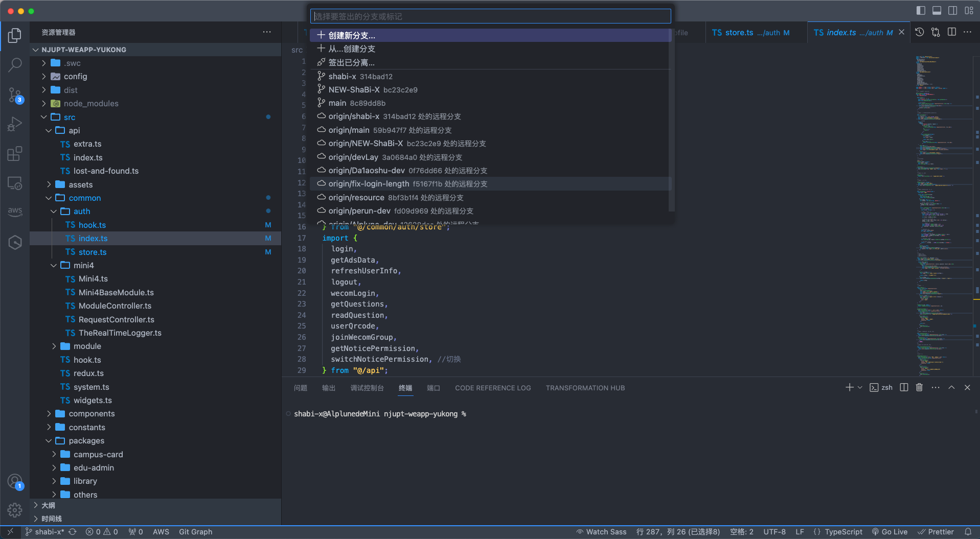The height and width of the screenshot is (539, 980).
Task: Toggle bottom panel visibility in title bar
Action: (x=937, y=10)
